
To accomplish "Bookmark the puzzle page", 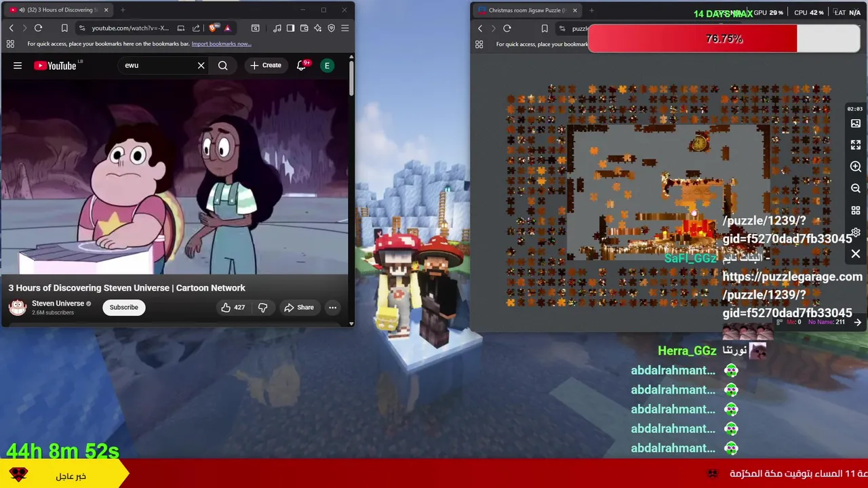I will (x=545, y=28).
